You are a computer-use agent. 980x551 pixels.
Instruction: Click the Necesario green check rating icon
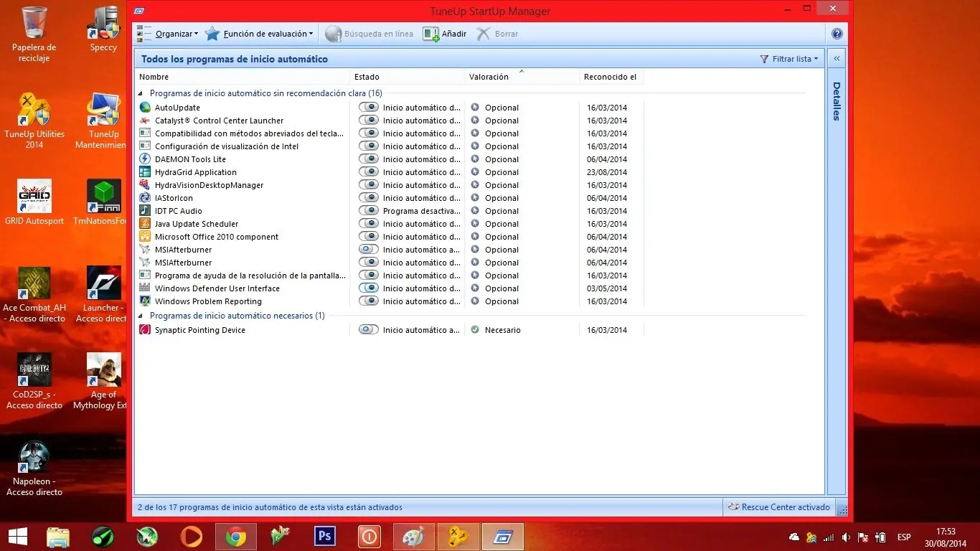[x=475, y=330]
